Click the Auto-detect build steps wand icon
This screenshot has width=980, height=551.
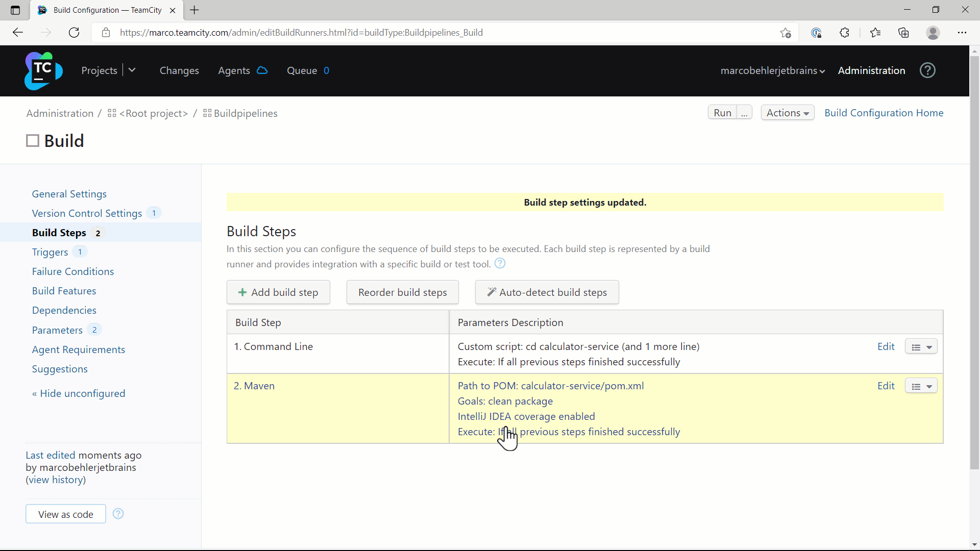491,292
